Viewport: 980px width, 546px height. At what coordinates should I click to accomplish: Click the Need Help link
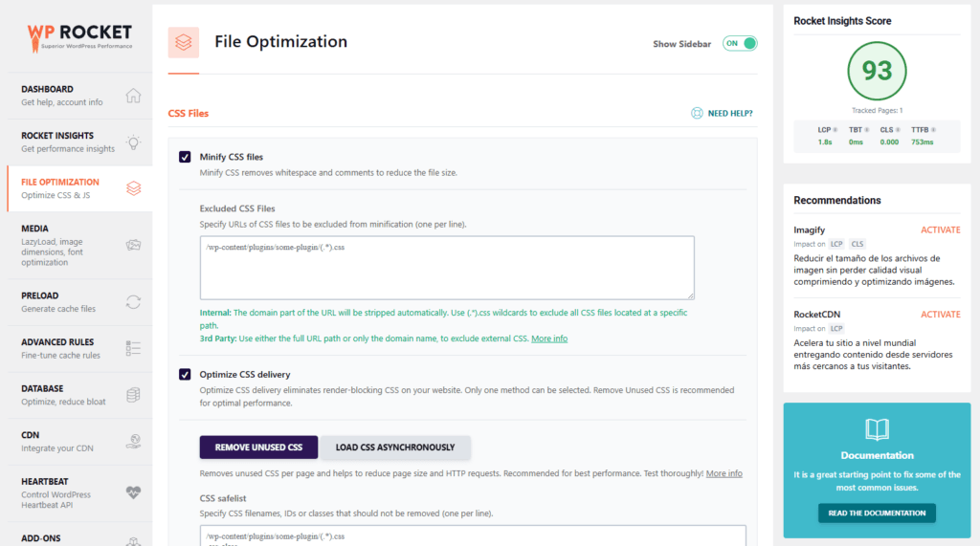[x=729, y=113]
